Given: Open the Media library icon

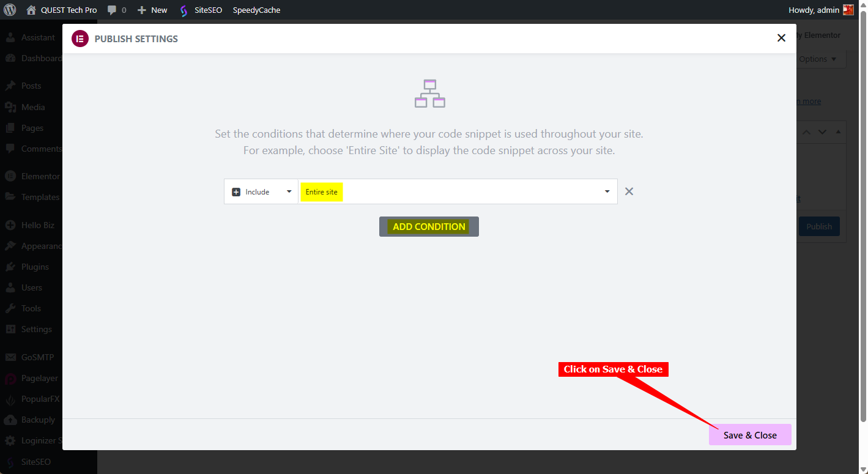Looking at the screenshot, I should (x=10, y=107).
